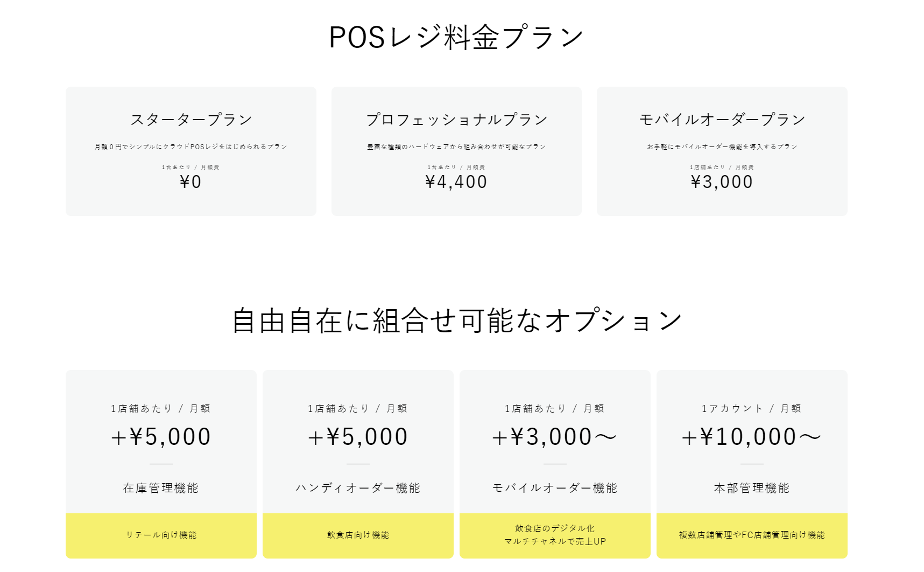
Task: Click the yellow 複数店舗管理やFC店舗管理向け機能 banner
Action: click(752, 535)
